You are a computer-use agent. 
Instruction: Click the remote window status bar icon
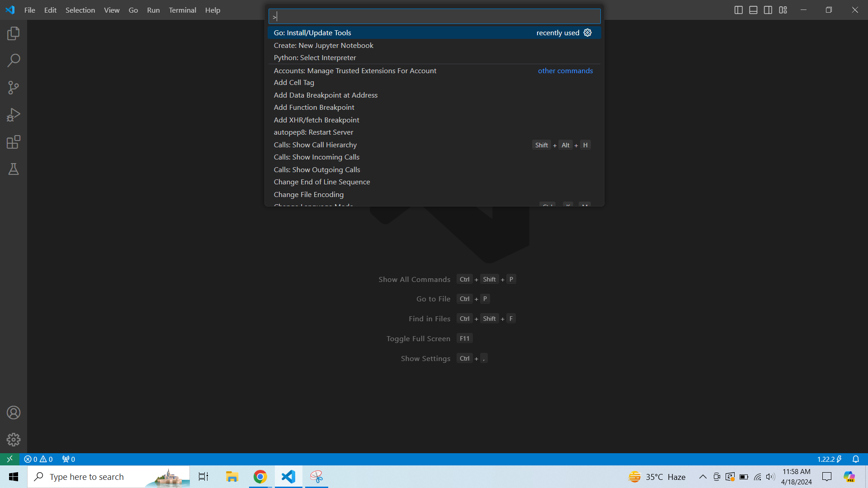point(9,459)
